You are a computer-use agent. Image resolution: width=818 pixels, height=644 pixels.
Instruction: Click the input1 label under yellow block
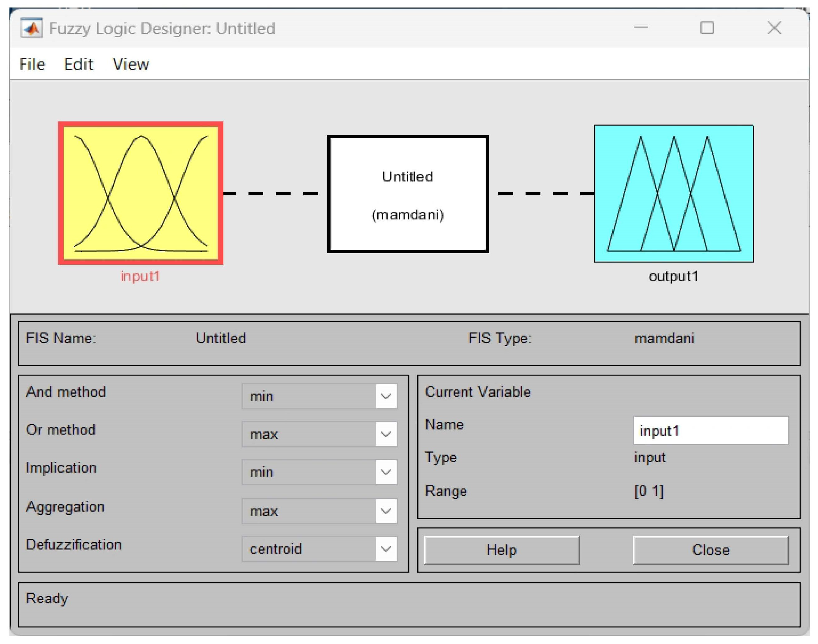tap(140, 276)
